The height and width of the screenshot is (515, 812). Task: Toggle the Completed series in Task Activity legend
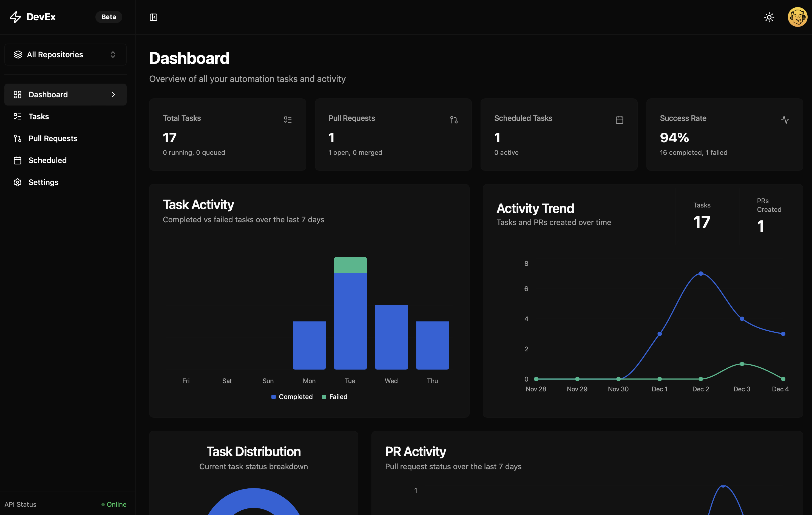coord(292,397)
